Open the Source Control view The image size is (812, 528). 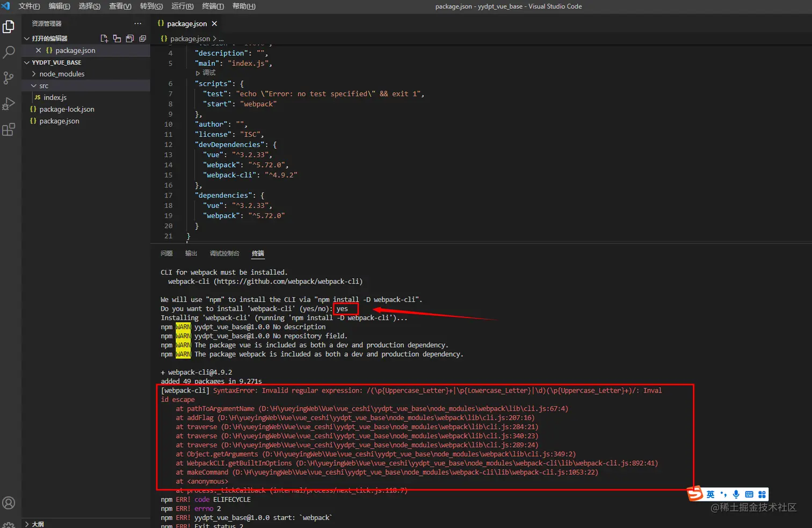9,78
